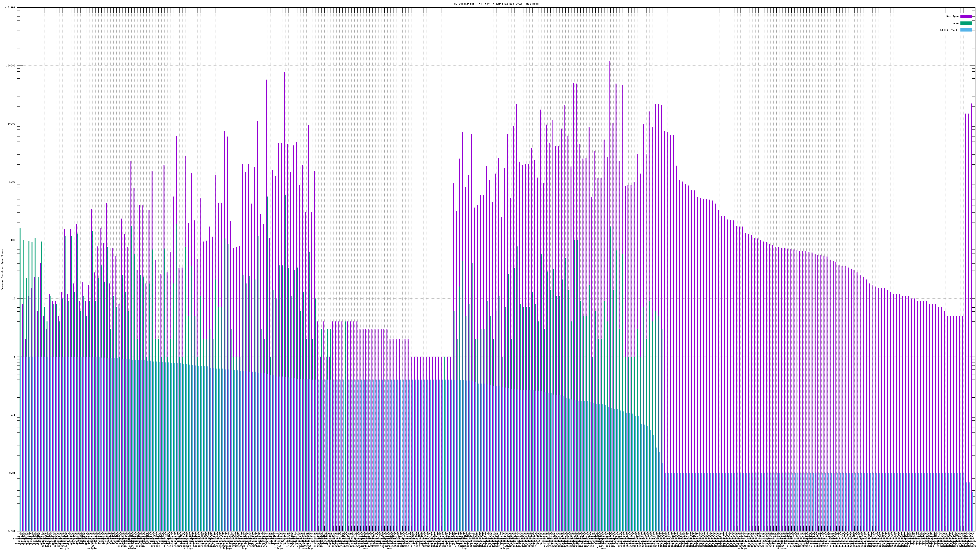Click the 10 y-axis tick label
Image resolution: width=980 pixels, height=551 pixels.
pyautogui.click(x=14, y=298)
